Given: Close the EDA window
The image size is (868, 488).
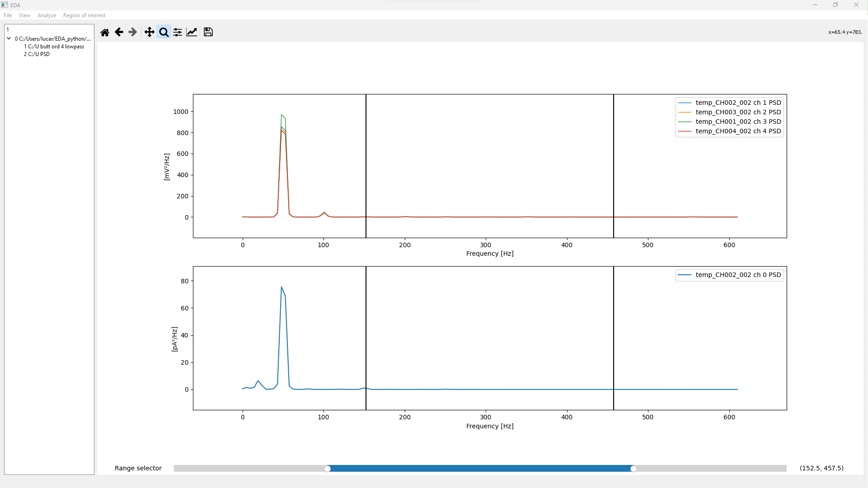Looking at the screenshot, I should pyautogui.click(x=856, y=5).
